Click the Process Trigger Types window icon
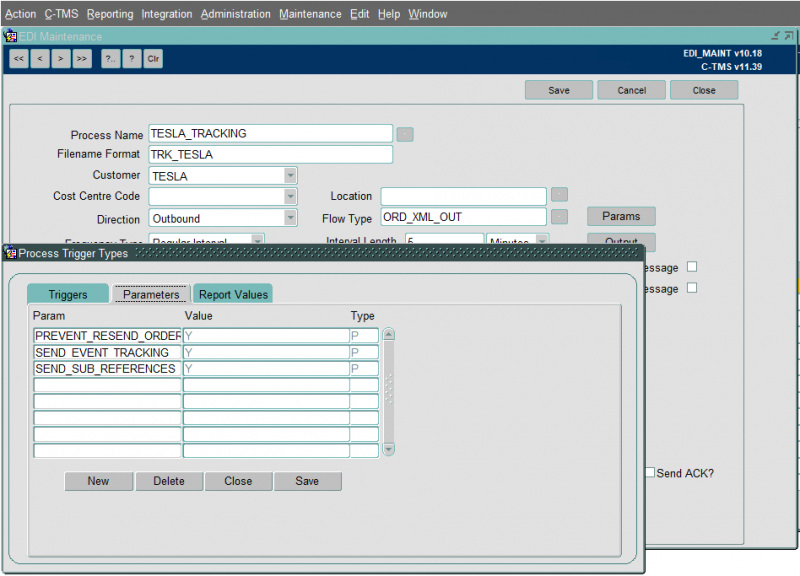 click(x=10, y=253)
